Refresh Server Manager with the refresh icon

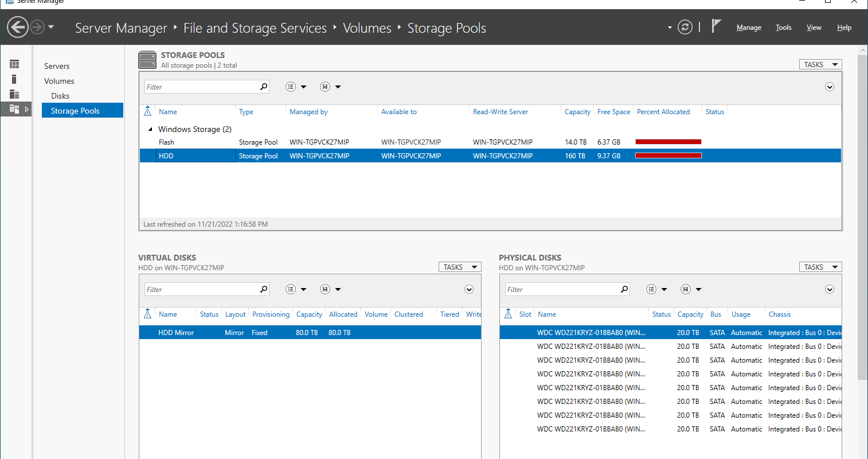tap(685, 27)
